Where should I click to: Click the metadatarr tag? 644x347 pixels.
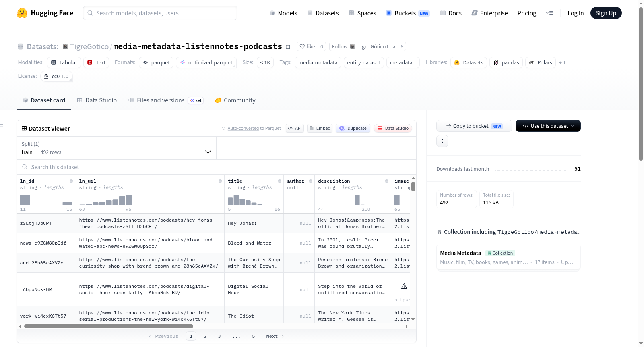tap(403, 62)
